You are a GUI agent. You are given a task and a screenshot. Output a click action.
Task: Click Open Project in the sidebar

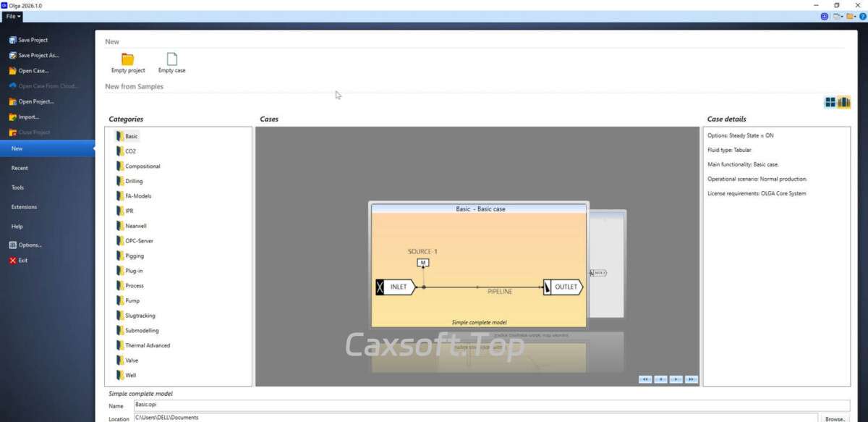(35, 102)
